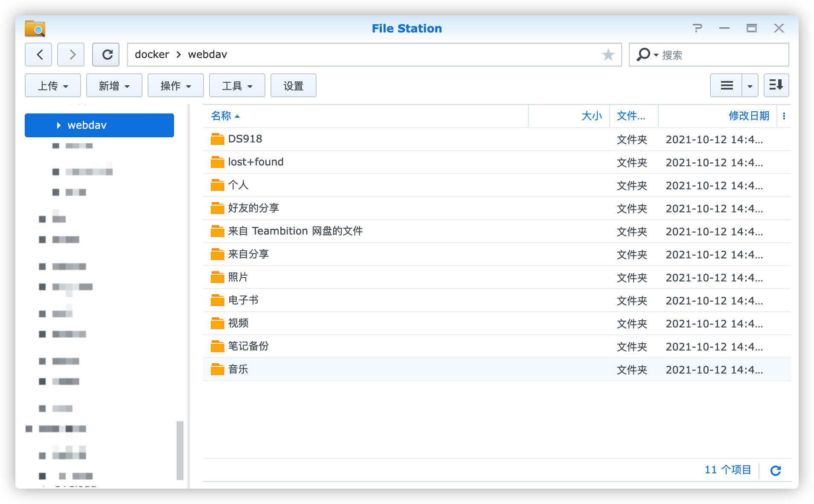Add webdav folder to favorites star

pos(608,55)
